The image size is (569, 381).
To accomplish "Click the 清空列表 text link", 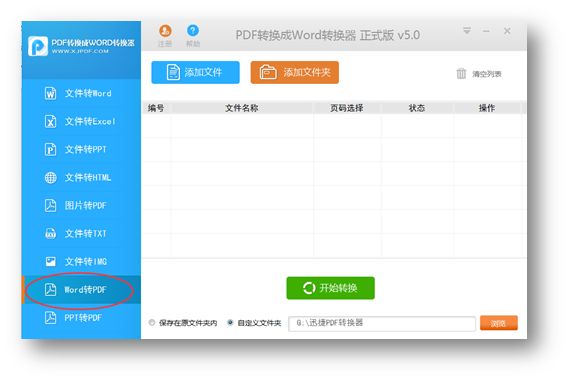I will tap(487, 74).
